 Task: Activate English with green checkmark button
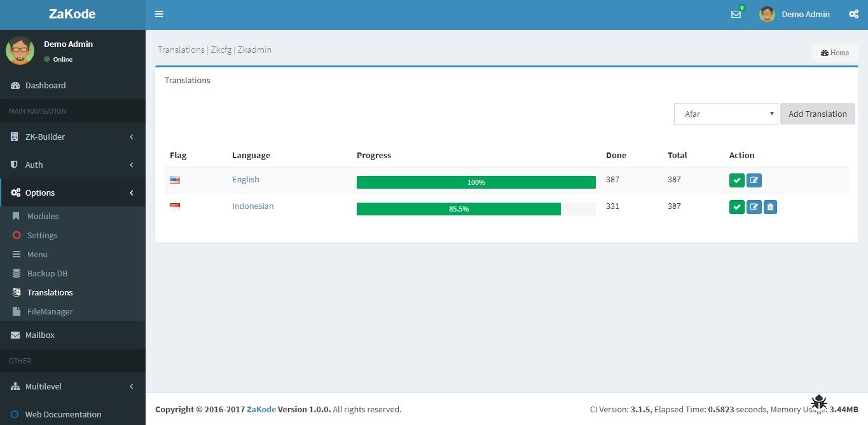[x=736, y=180]
